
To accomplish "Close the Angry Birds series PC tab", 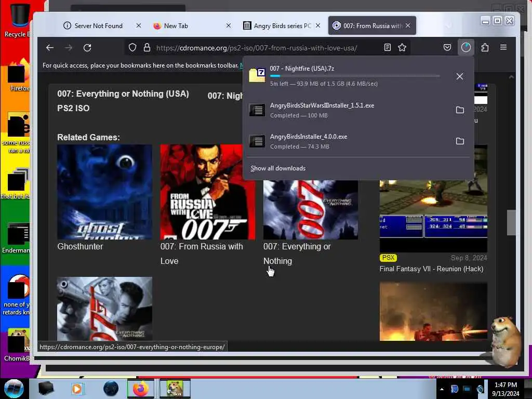I will click(318, 25).
